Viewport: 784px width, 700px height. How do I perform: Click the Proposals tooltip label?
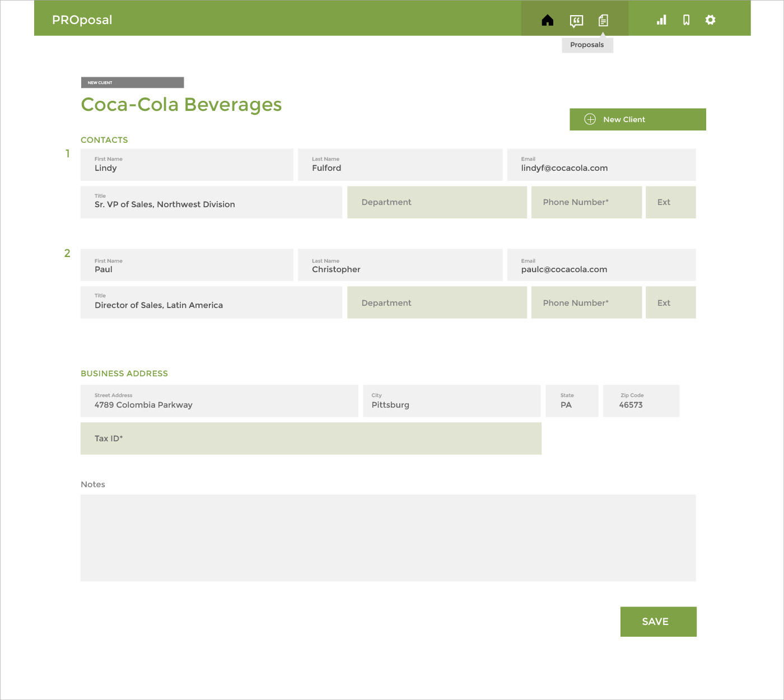coord(587,45)
